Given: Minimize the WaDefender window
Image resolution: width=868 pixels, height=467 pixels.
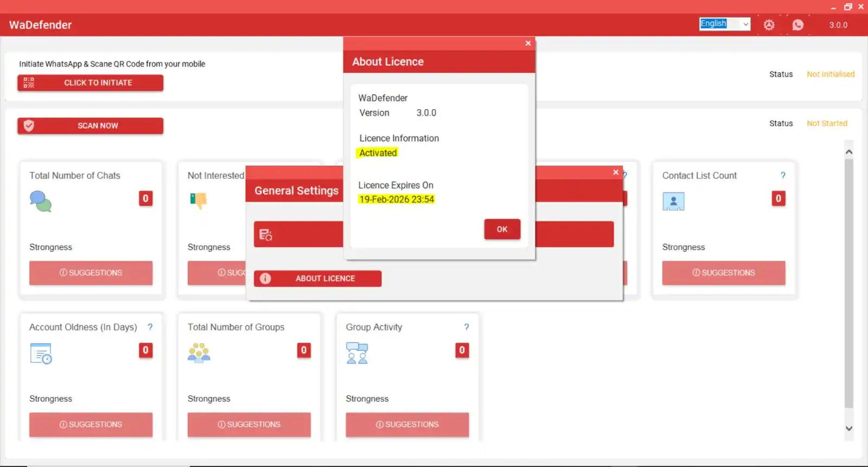Looking at the screenshot, I should tap(833, 7).
